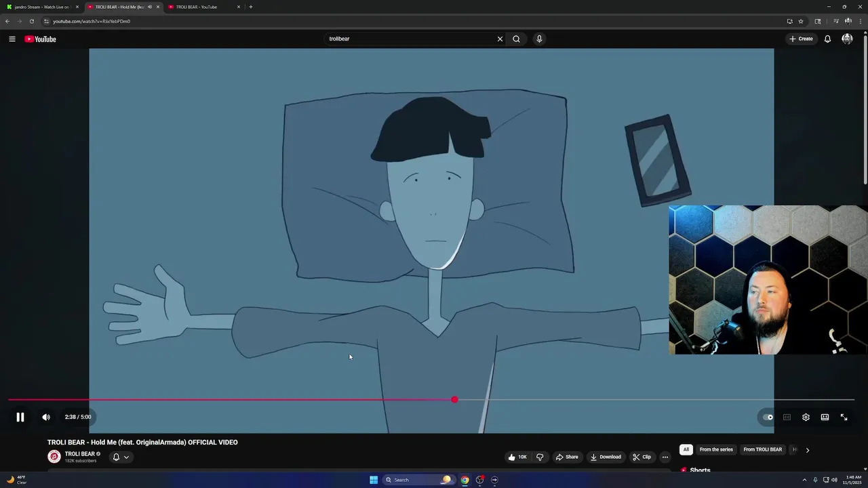Select the From TROLI BEAR chip
The height and width of the screenshot is (488, 868).
(x=762, y=449)
